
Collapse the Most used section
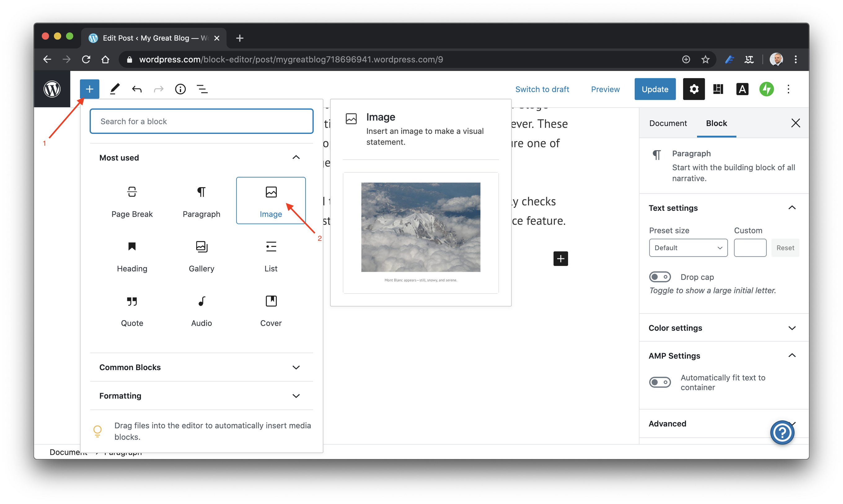[x=201, y=157]
